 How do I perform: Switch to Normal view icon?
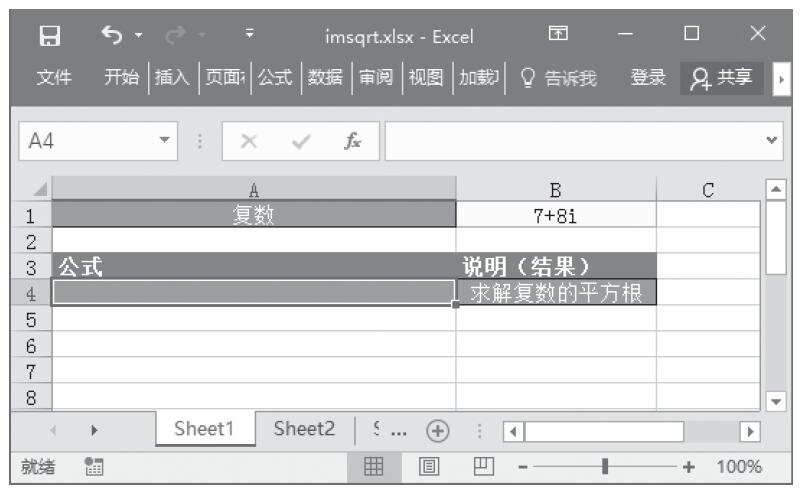coord(375,467)
